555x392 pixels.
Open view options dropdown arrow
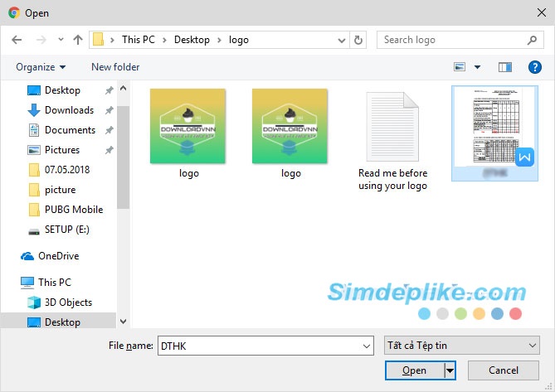[477, 67]
